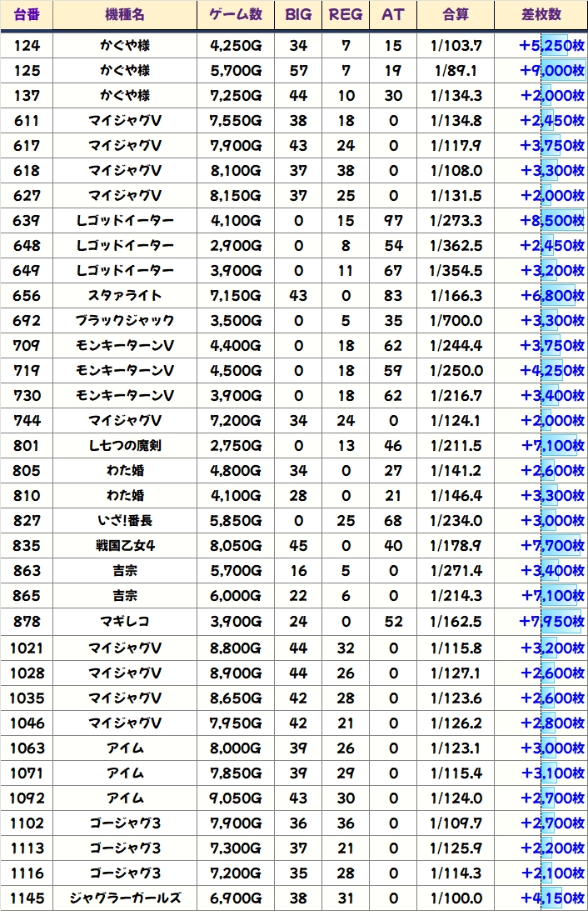Click the L七つの魔剣 machine name
Viewport: 588px width, 911px height.
click(125, 445)
